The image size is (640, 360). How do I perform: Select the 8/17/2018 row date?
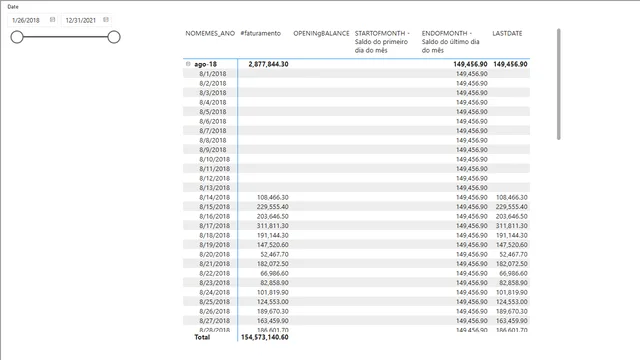click(x=214, y=226)
